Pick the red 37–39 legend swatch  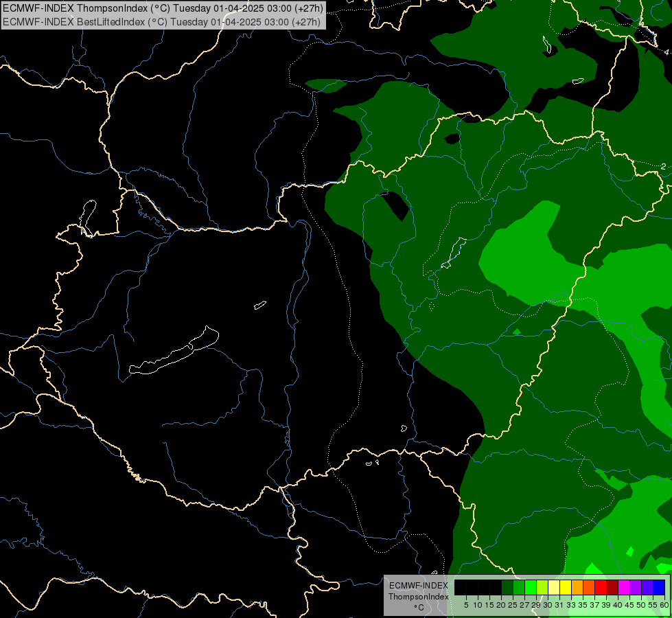point(601,588)
